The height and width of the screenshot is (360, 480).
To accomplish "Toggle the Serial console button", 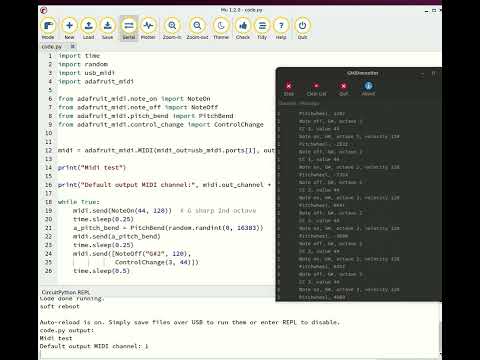I will point(129,28).
